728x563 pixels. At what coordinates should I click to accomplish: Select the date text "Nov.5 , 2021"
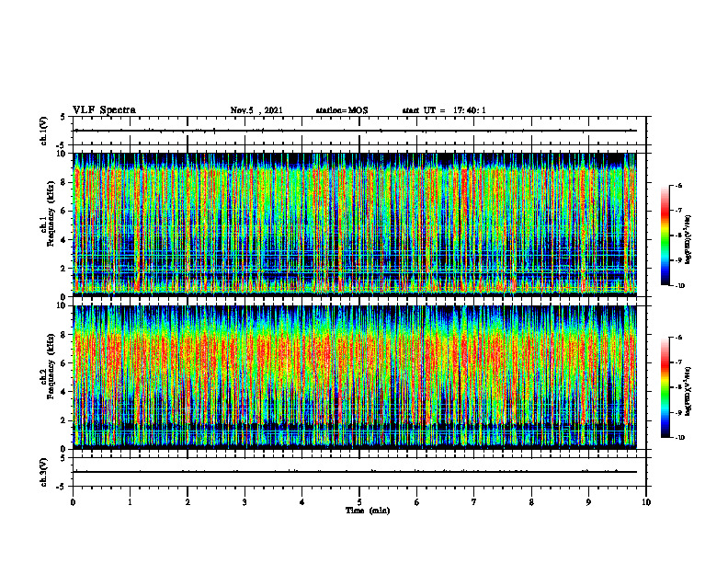click(x=256, y=110)
